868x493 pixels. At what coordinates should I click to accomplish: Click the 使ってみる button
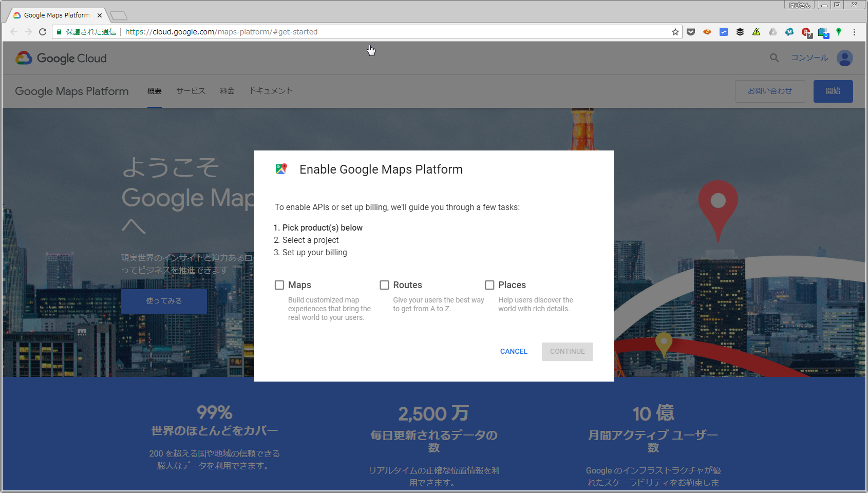click(164, 301)
